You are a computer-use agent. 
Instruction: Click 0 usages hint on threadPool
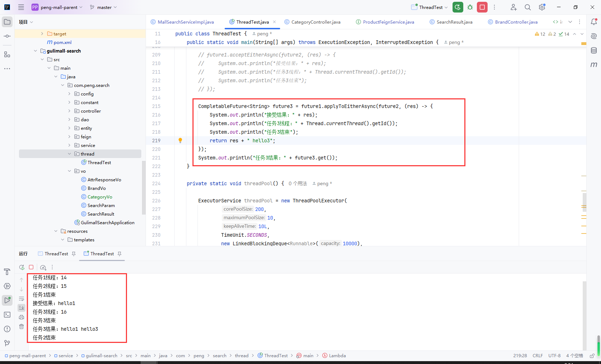[298, 183]
